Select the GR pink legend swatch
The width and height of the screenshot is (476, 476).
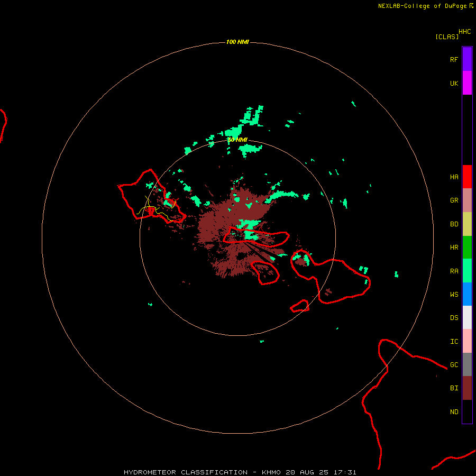point(467,200)
